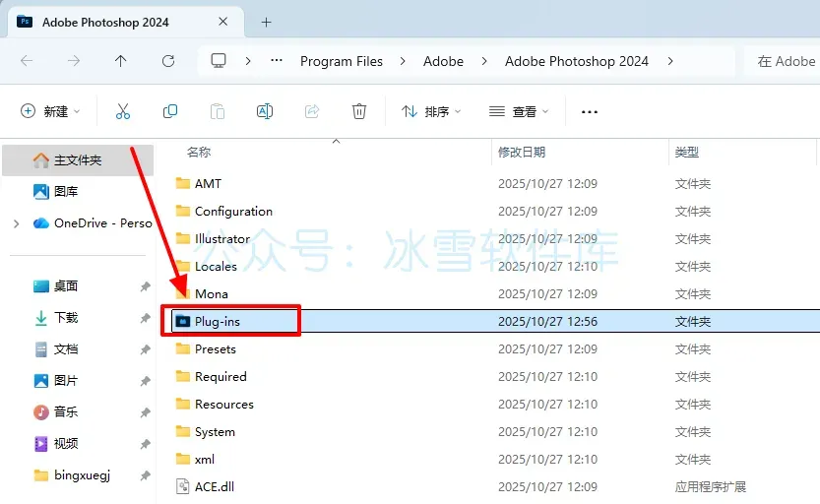Open the 排序 (Sort) dropdown

coord(431,111)
